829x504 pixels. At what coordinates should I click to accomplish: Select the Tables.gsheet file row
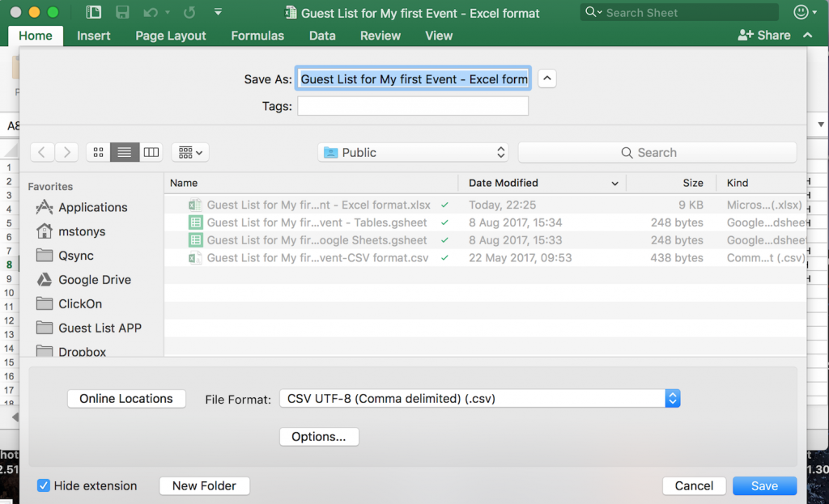coord(486,222)
